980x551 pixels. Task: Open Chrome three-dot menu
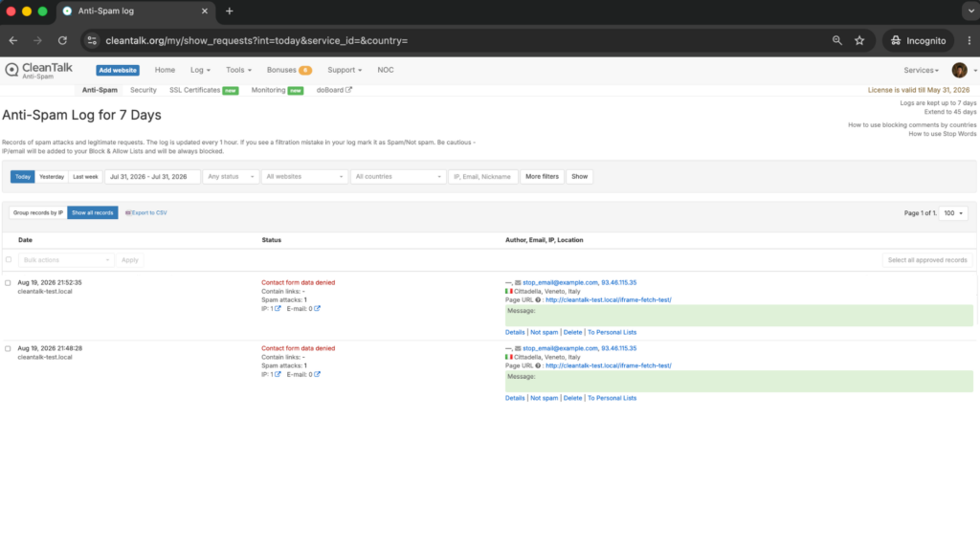point(969,40)
